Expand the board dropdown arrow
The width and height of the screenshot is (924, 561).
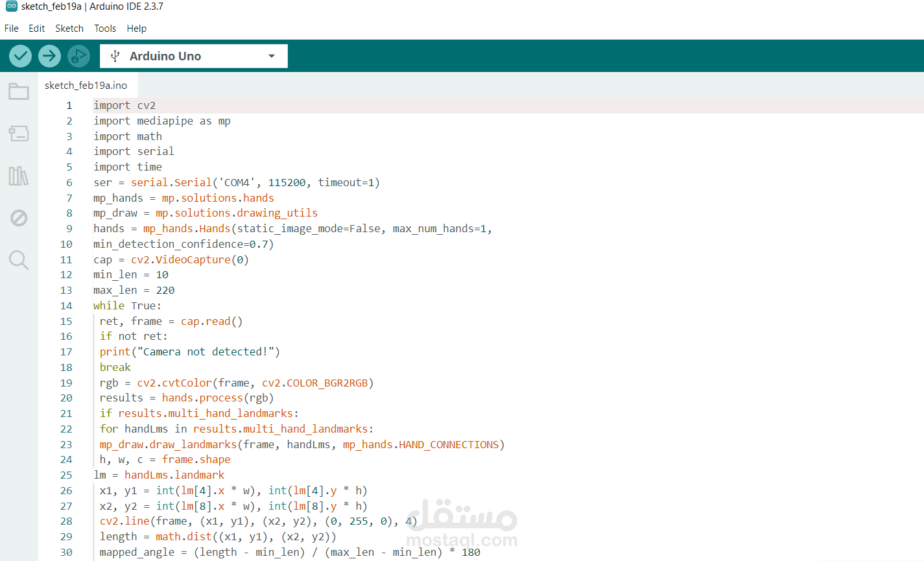pyautogui.click(x=272, y=56)
